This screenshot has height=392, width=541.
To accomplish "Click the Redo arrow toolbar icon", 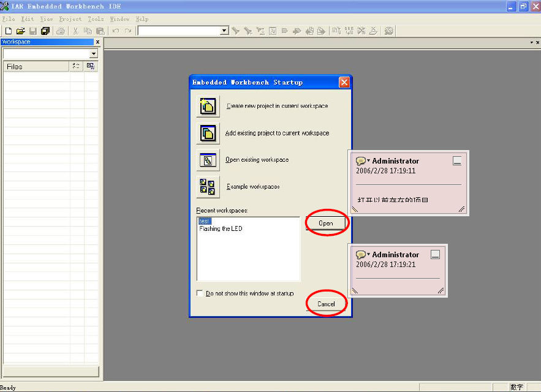I will pos(128,31).
